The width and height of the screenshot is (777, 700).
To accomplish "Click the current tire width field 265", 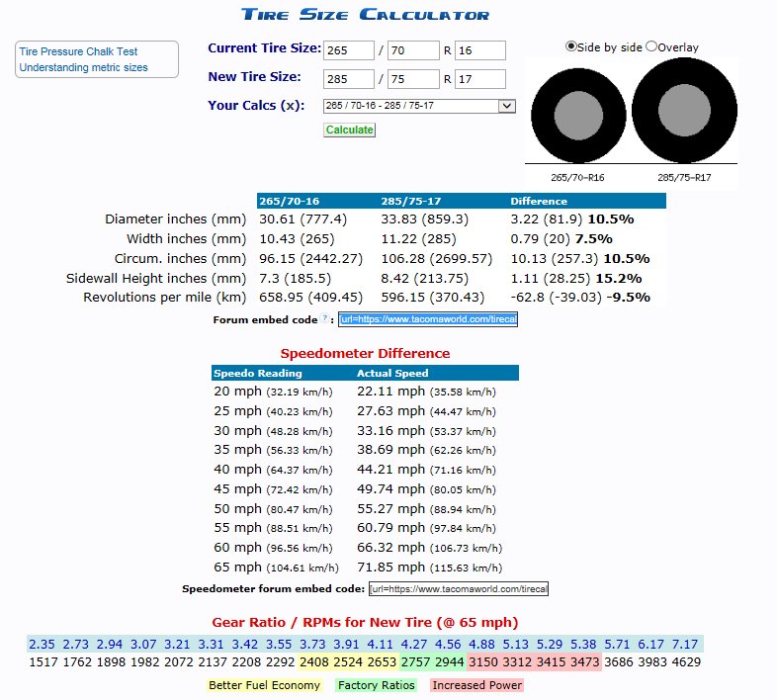I will point(349,50).
